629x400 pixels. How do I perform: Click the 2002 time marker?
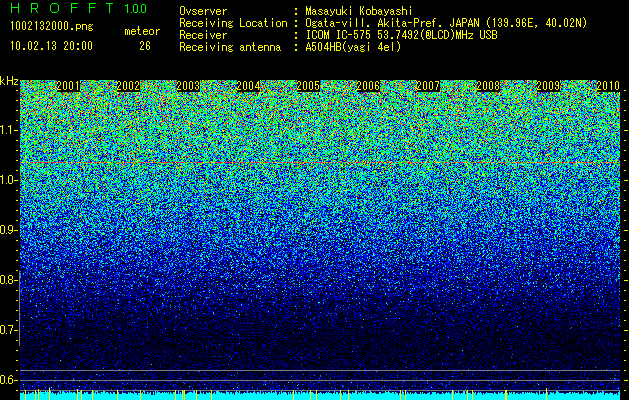tap(128, 86)
